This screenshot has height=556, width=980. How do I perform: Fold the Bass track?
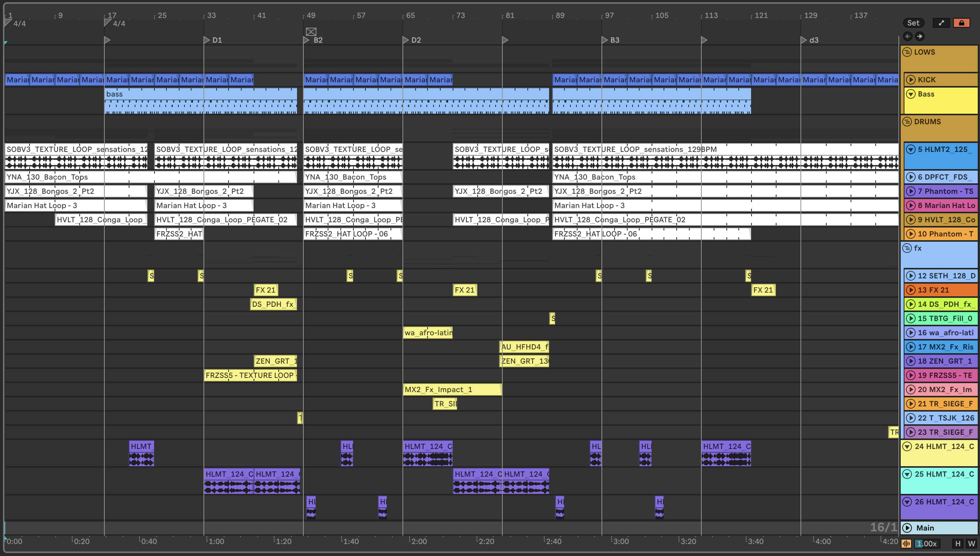click(x=911, y=94)
